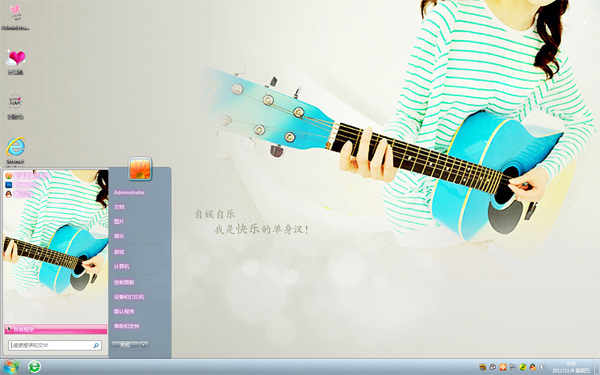Click the second gray tray icon
The height and width of the screenshot is (375, 600).
[493, 367]
